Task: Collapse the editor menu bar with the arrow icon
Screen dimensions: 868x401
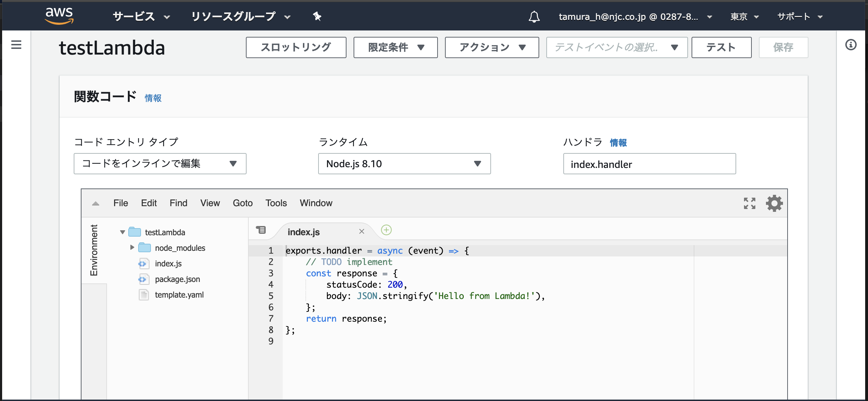Action: 95,203
